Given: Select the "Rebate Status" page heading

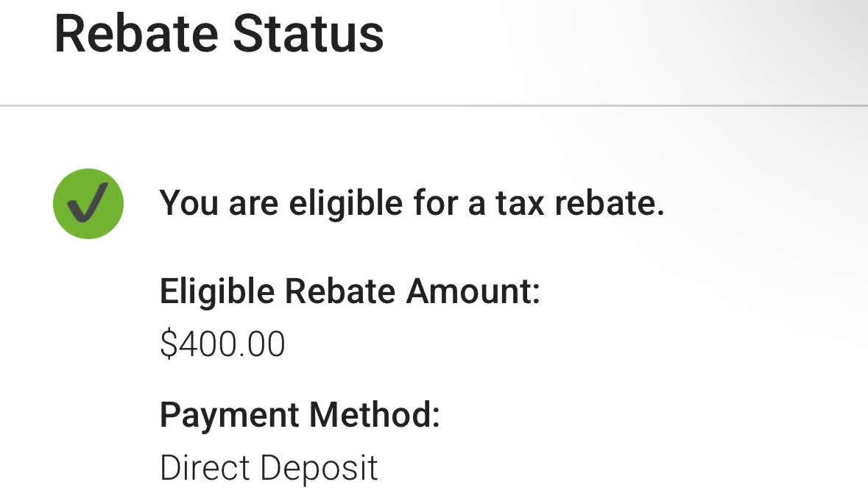Looking at the screenshot, I should (x=219, y=34).
